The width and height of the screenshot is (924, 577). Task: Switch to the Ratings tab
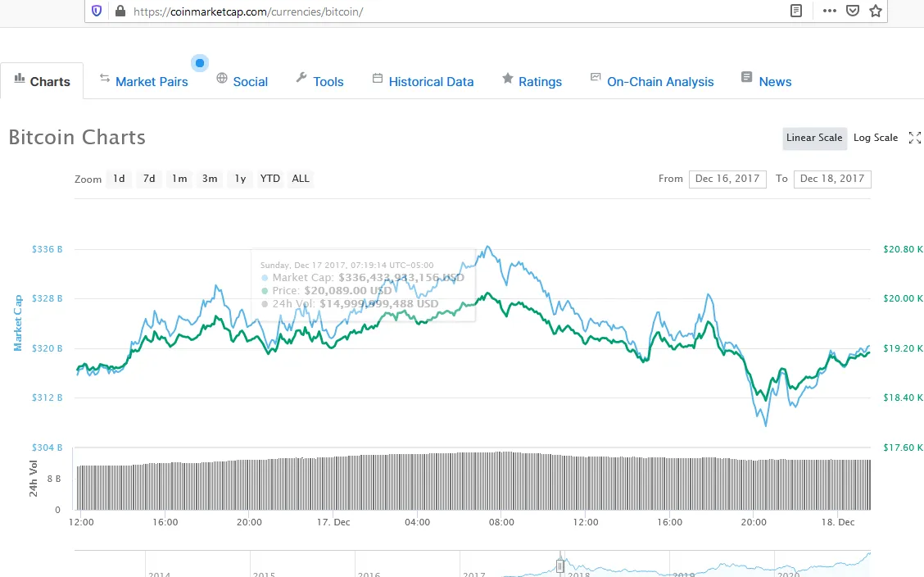[540, 81]
